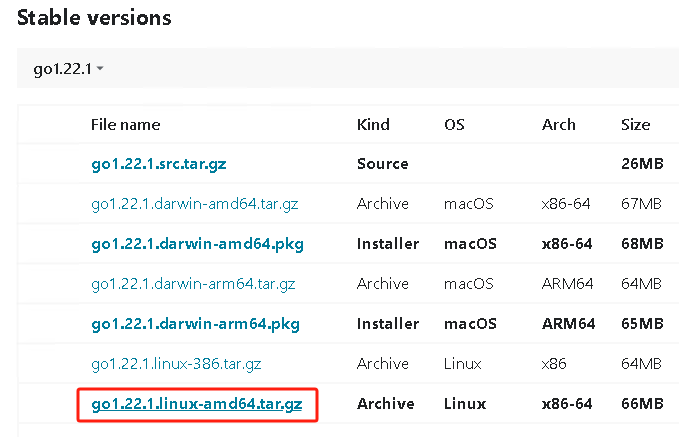The height and width of the screenshot is (437, 679).
Task: Select the go1.22.1.linux-386.tar.gz download
Action: [176, 364]
